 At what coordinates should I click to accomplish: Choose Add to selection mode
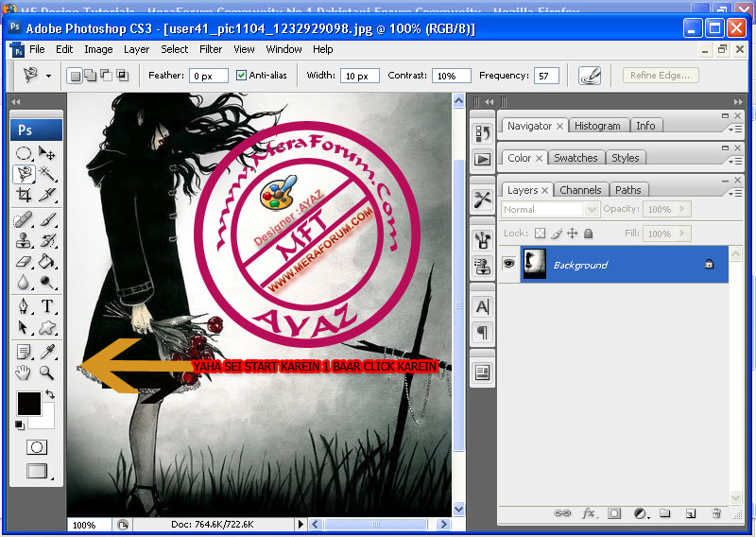point(90,76)
